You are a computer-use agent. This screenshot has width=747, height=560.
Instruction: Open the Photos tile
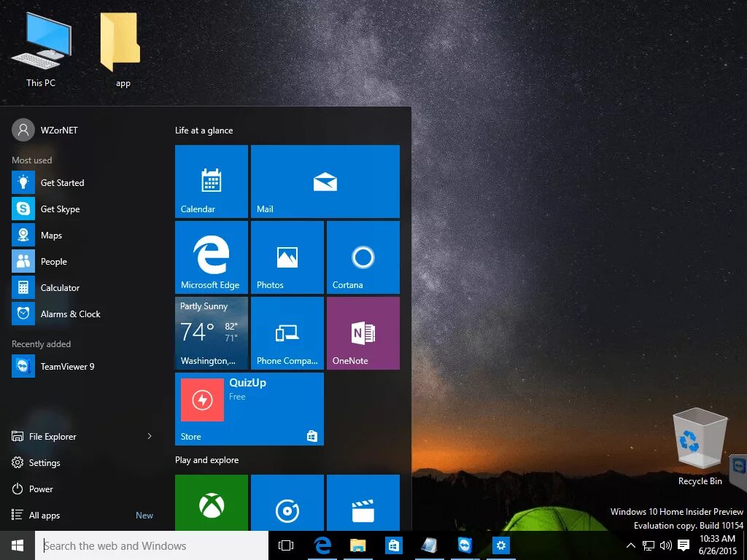[x=287, y=257]
